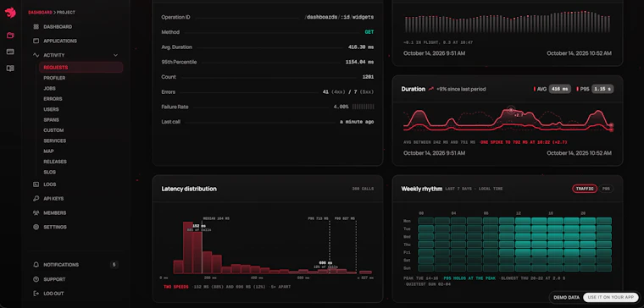Screen dimensions: 644x308
Task: Toggle the Traffic view in Weekly rhythm
Action: tap(585, 189)
